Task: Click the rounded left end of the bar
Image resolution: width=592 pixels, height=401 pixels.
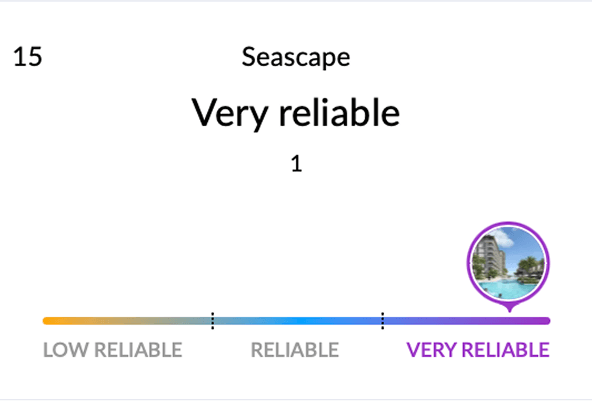Action: pyautogui.click(x=46, y=321)
